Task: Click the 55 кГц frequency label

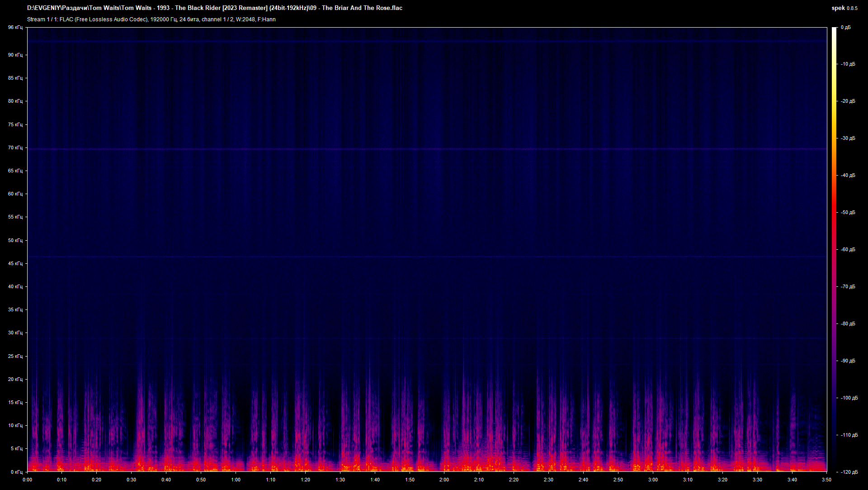Action: pyautogui.click(x=15, y=217)
